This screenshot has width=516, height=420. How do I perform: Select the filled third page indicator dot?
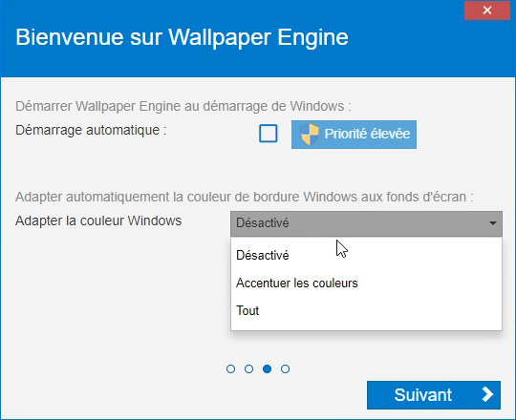(x=267, y=368)
